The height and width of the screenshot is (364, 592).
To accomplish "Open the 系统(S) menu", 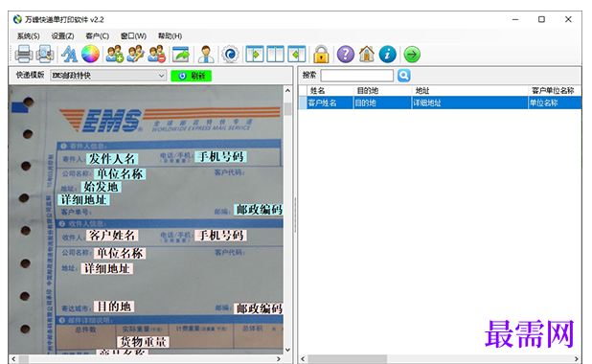I will click(x=29, y=35).
